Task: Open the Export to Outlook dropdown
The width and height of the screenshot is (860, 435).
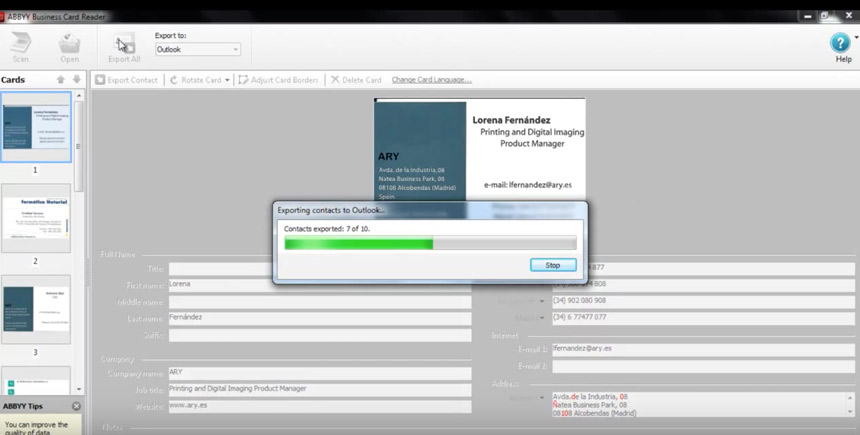Action: (x=197, y=49)
